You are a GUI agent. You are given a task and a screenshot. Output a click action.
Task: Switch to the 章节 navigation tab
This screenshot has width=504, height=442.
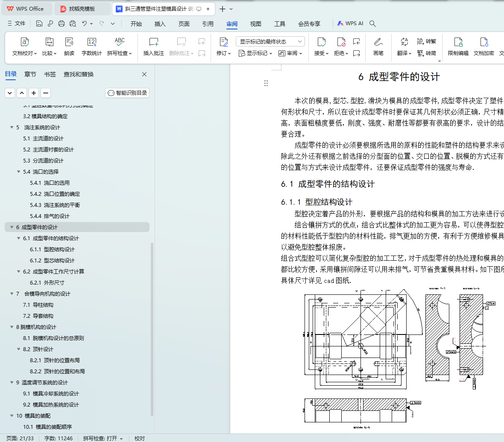tap(30, 74)
